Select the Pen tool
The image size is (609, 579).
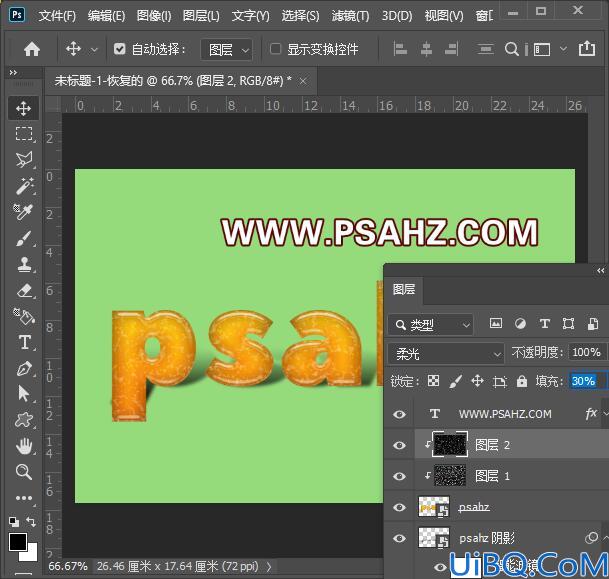(24, 369)
